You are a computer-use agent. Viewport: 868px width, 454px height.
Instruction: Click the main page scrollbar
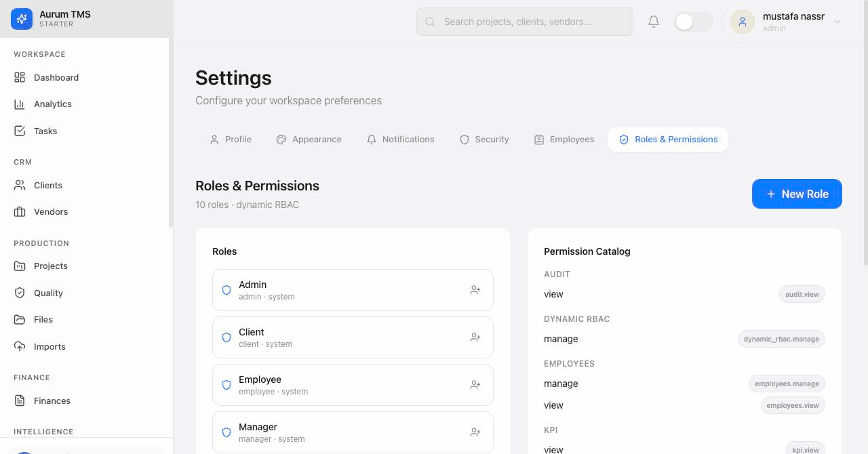[865, 132]
